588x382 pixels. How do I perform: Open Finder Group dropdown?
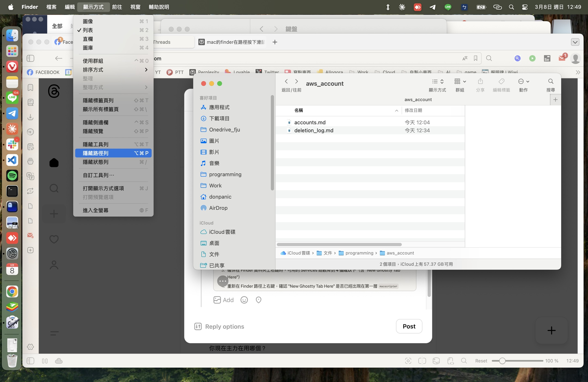[460, 81]
